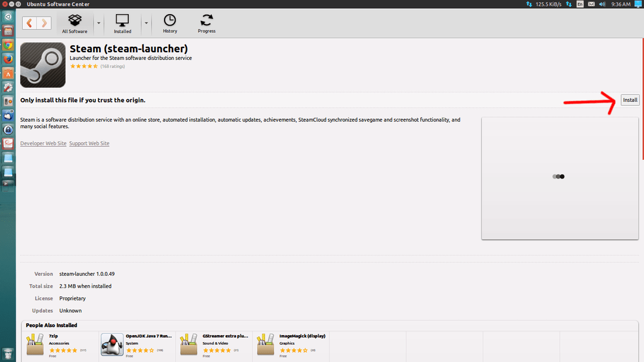Click the "(168 ratings)" text
Screen dimensions: 644x362
click(112, 66)
